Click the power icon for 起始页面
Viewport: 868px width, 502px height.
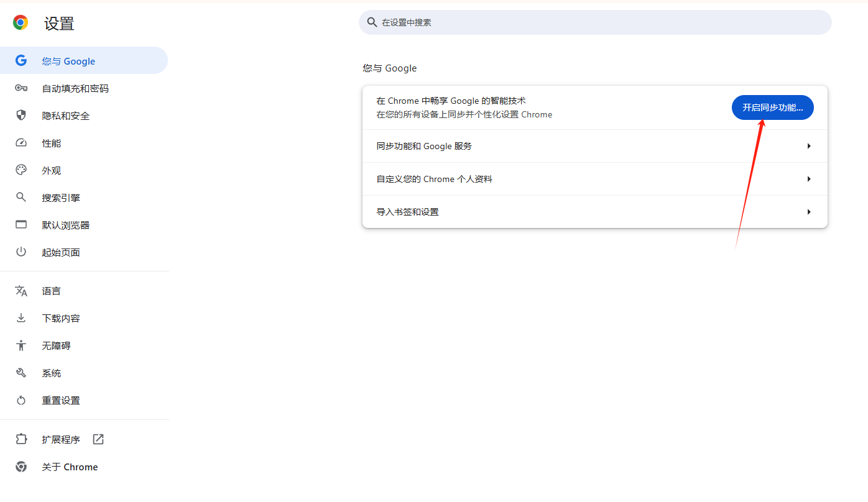point(21,252)
